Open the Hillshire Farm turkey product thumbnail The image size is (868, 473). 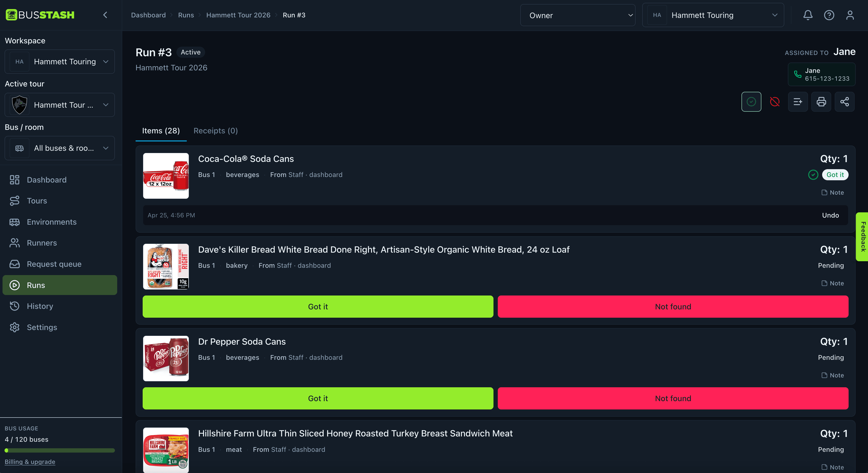pos(166,450)
